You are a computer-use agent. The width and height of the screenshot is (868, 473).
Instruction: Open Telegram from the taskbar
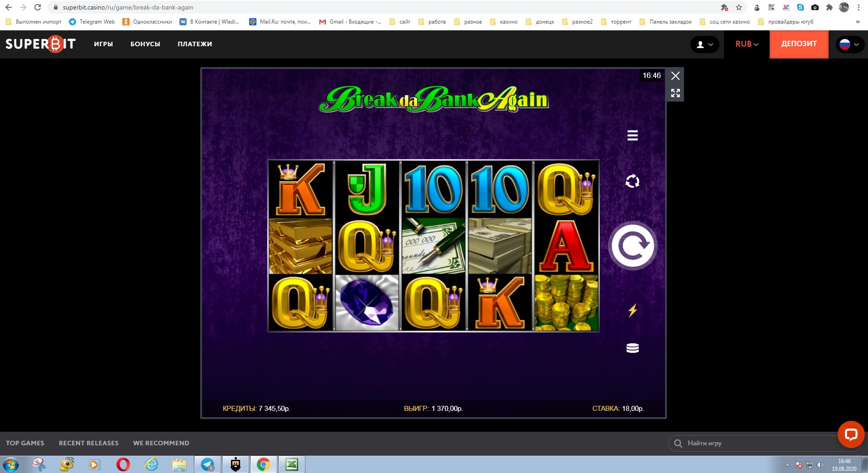[x=208, y=465]
